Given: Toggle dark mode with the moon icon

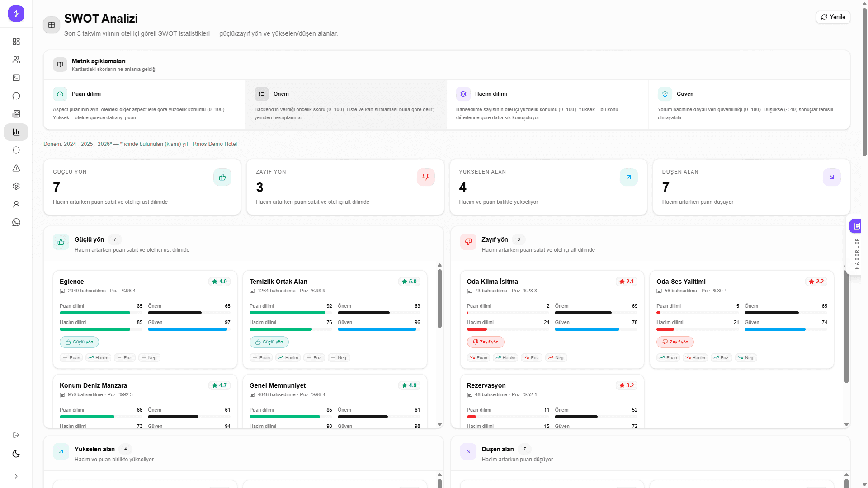Looking at the screenshot, I should pos(16,454).
